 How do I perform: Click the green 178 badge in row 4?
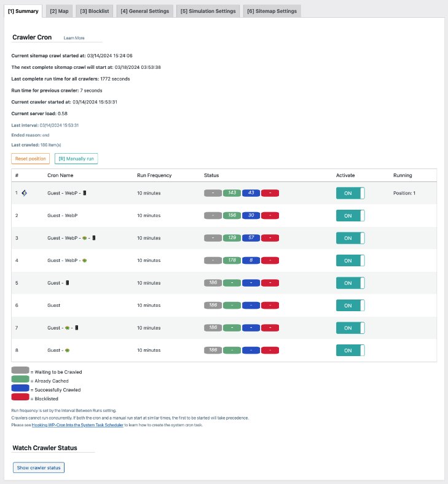(x=232, y=261)
